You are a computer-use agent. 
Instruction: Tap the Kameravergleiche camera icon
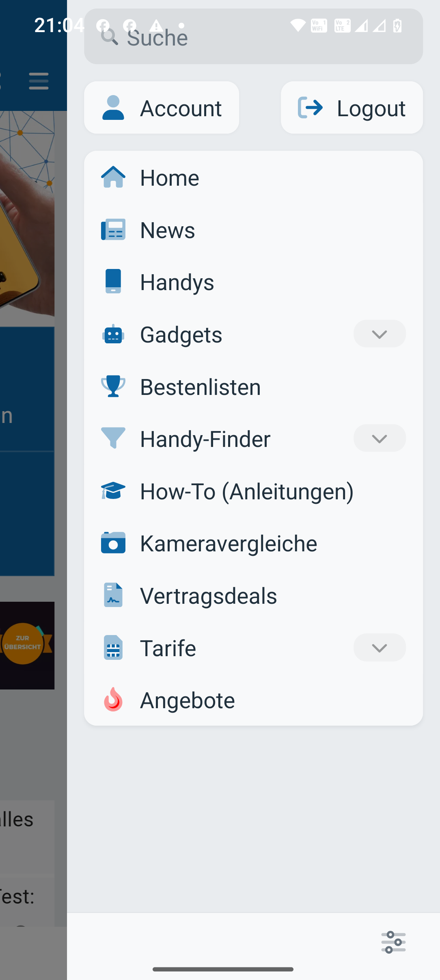pyautogui.click(x=113, y=543)
